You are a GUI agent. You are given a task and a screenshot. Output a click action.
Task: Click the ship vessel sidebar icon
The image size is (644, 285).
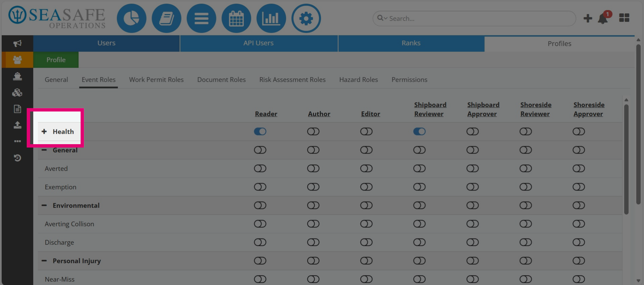pyautogui.click(x=17, y=76)
